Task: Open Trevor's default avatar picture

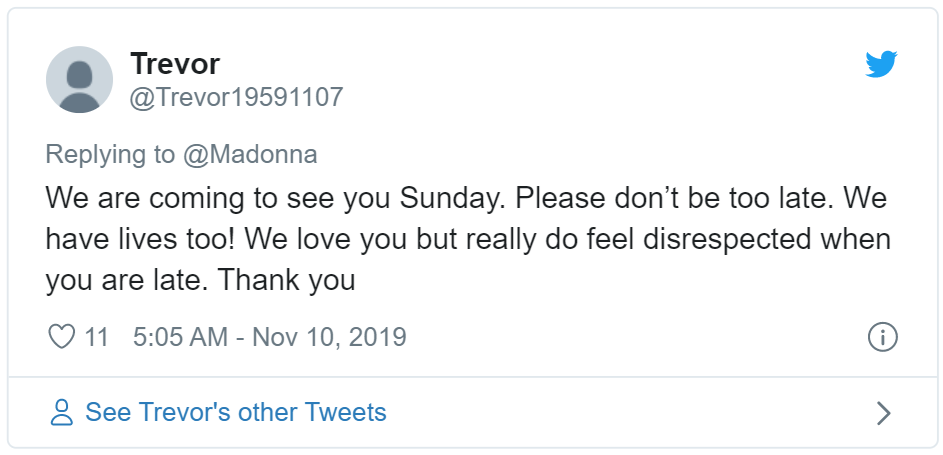Action: (x=80, y=79)
